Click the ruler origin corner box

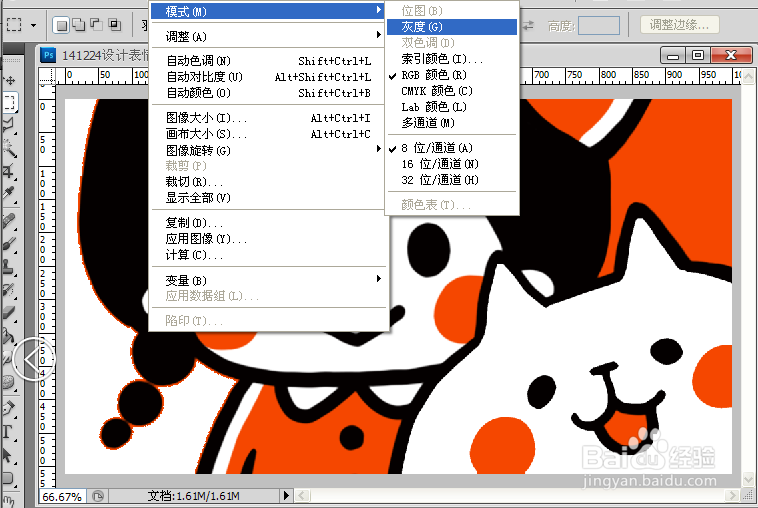[47, 76]
